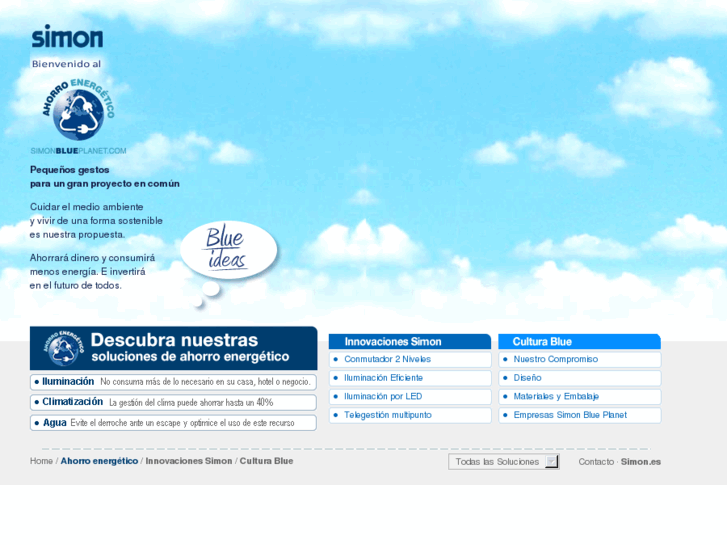The height and width of the screenshot is (545, 727).
Task: Click the SIMONBLUEPLANET.COM text
Action: click(x=78, y=151)
